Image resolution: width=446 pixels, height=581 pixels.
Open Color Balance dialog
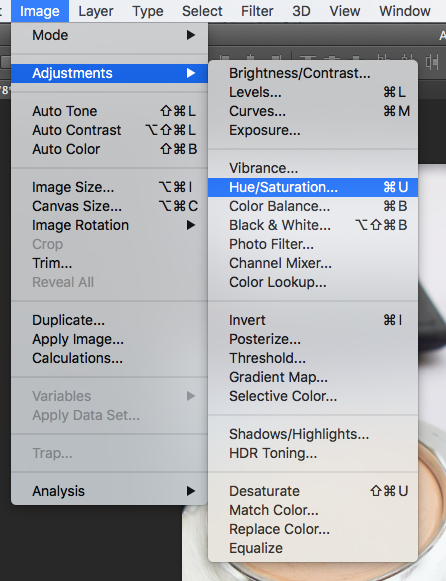(313, 206)
